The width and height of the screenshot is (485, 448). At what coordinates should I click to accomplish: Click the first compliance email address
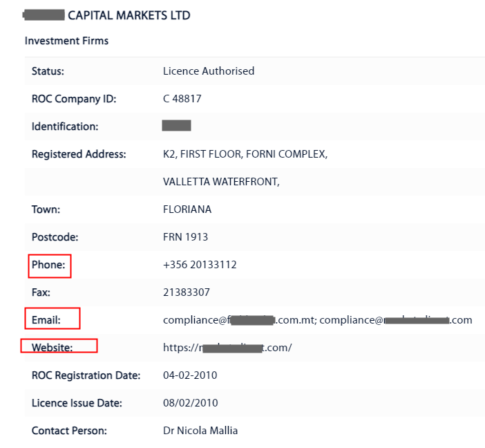tap(239, 320)
